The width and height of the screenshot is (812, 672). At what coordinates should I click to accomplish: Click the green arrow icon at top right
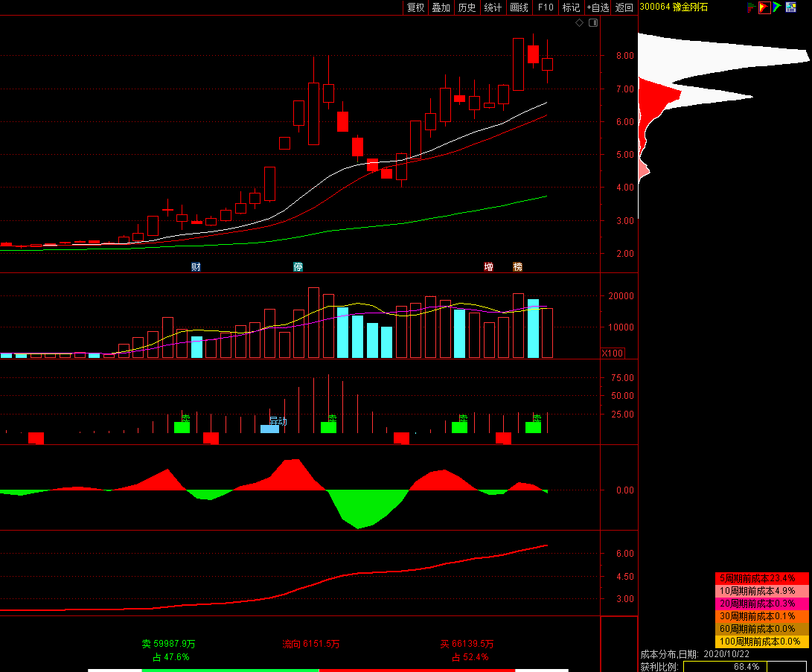click(777, 7)
